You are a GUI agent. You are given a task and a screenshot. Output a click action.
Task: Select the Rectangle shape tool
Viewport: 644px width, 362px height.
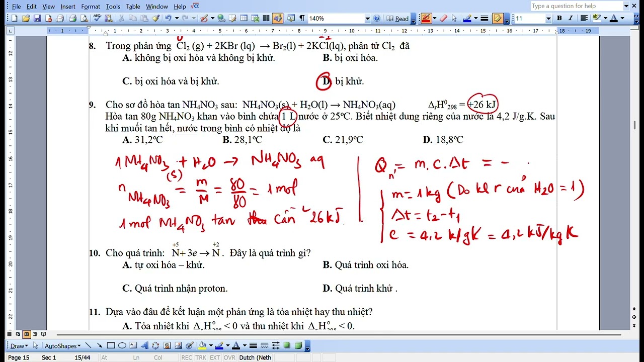[111, 345]
